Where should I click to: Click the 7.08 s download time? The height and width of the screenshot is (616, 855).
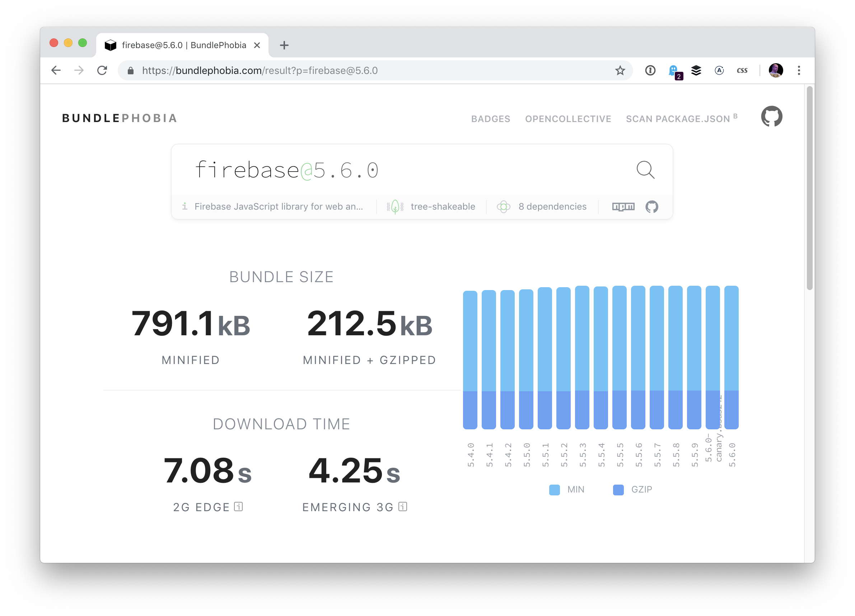point(207,471)
